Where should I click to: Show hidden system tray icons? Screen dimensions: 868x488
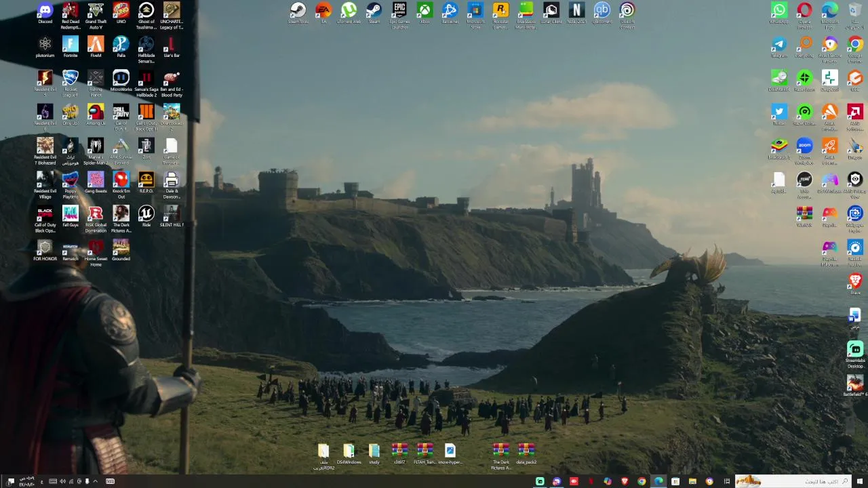click(95, 481)
